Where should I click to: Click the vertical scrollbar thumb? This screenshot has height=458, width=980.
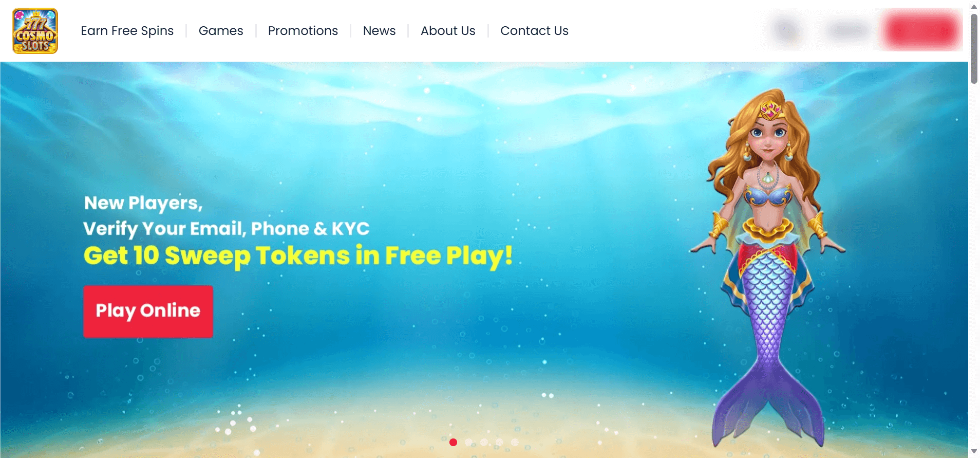click(x=974, y=48)
